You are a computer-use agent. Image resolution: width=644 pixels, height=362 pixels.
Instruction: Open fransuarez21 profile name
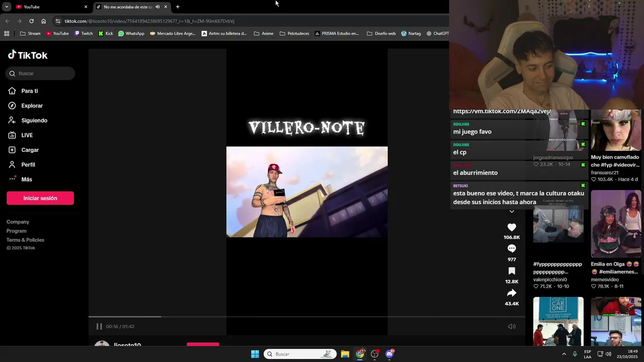coord(605,172)
